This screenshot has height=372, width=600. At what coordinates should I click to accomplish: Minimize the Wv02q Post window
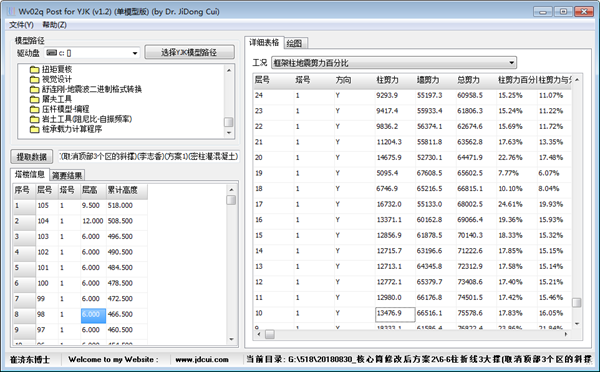tap(543, 11)
